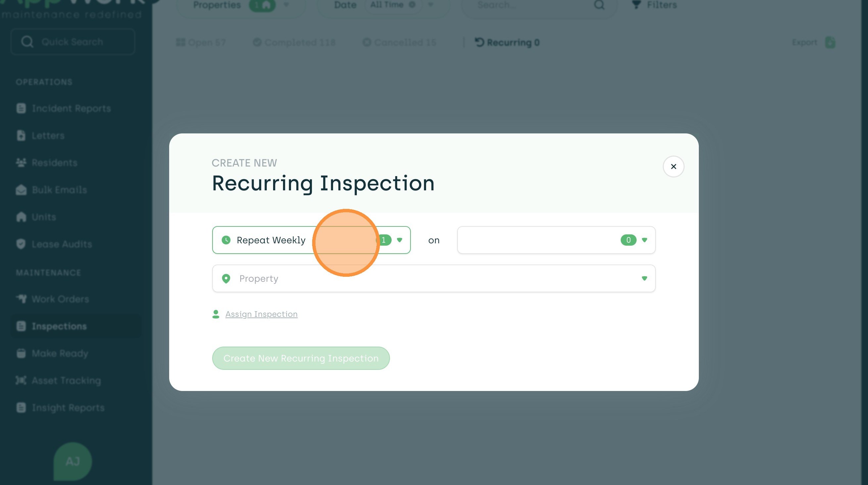Expand the Property dropdown
Viewport: 868px width, 485px height.
(644, 278)
